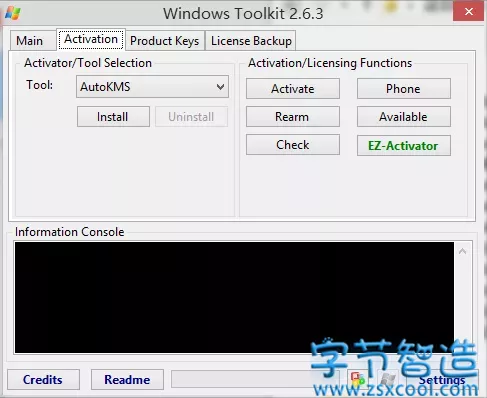Launch the green EZ-Activator button
The image size is (487, 398).
pos(404,145)
